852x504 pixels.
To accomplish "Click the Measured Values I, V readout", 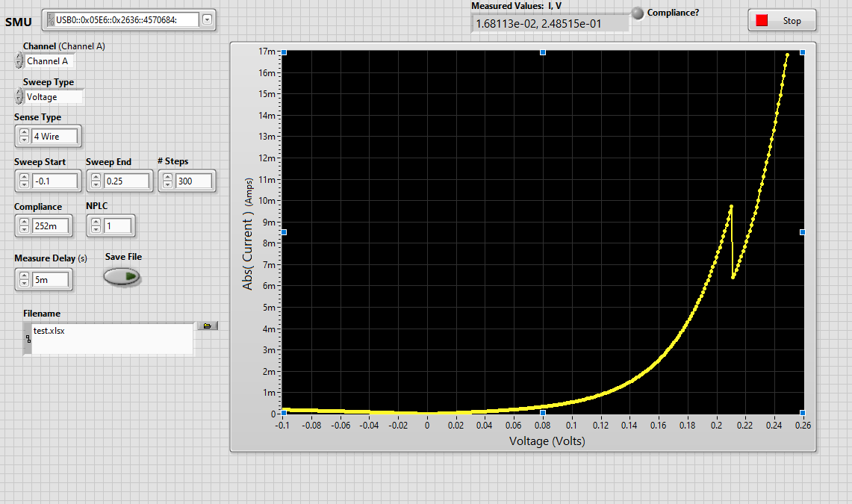I will 550,23.
